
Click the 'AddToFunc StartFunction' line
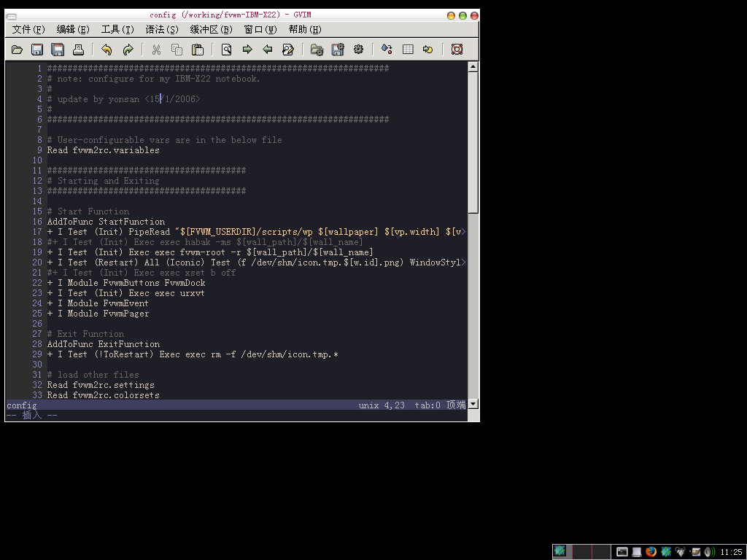pyautogui.click(x=106, y=222)
